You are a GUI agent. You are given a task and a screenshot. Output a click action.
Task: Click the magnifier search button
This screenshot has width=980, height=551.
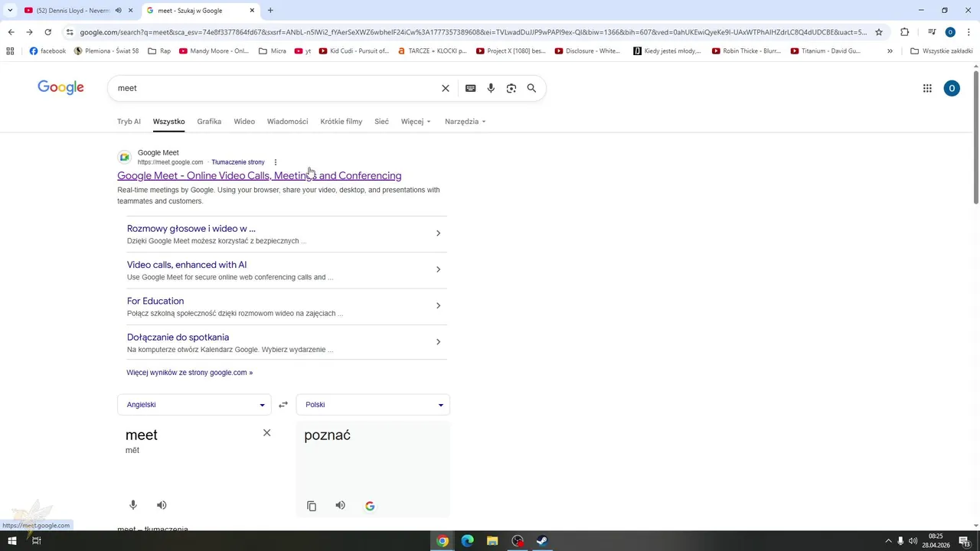[x=531, y=88]
